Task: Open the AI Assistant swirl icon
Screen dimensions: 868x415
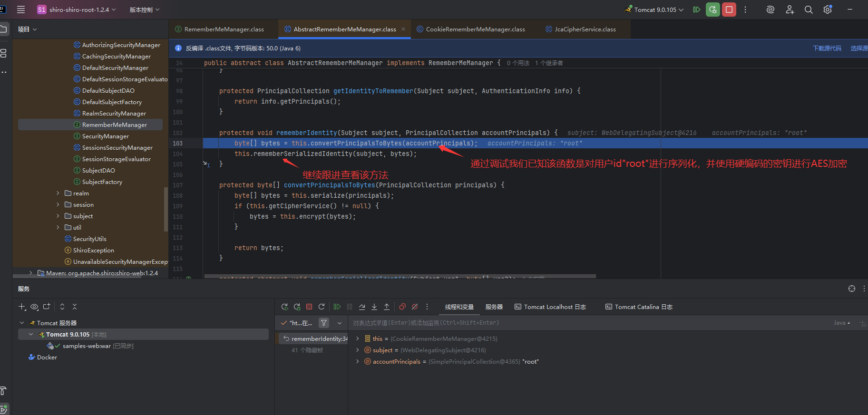Action: click(x=770, y=10)
